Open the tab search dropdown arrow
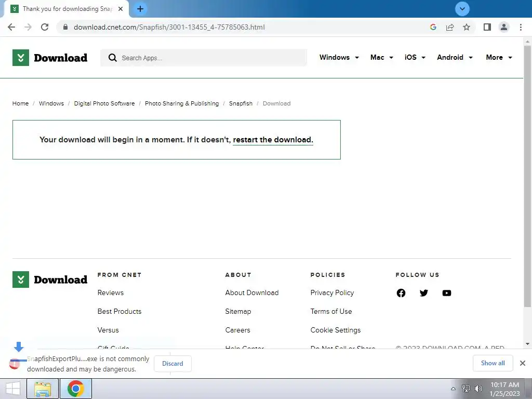Screen dimensions: 532x399 [x=462, y=9]
